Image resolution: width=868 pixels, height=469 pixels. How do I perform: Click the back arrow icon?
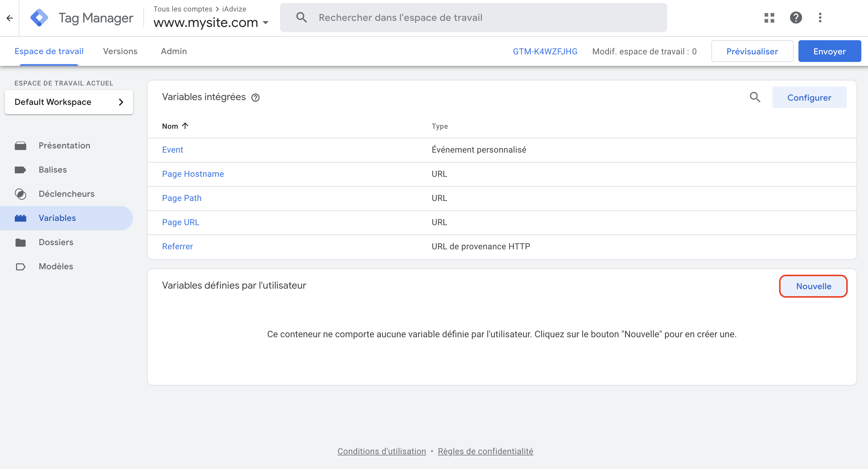click(x=10, y=18)
